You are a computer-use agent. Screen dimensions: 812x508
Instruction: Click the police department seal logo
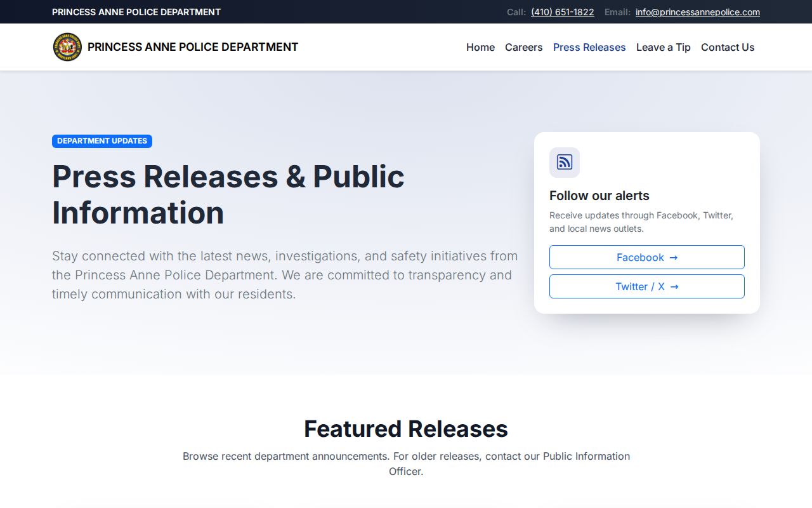tap(67, 47)
